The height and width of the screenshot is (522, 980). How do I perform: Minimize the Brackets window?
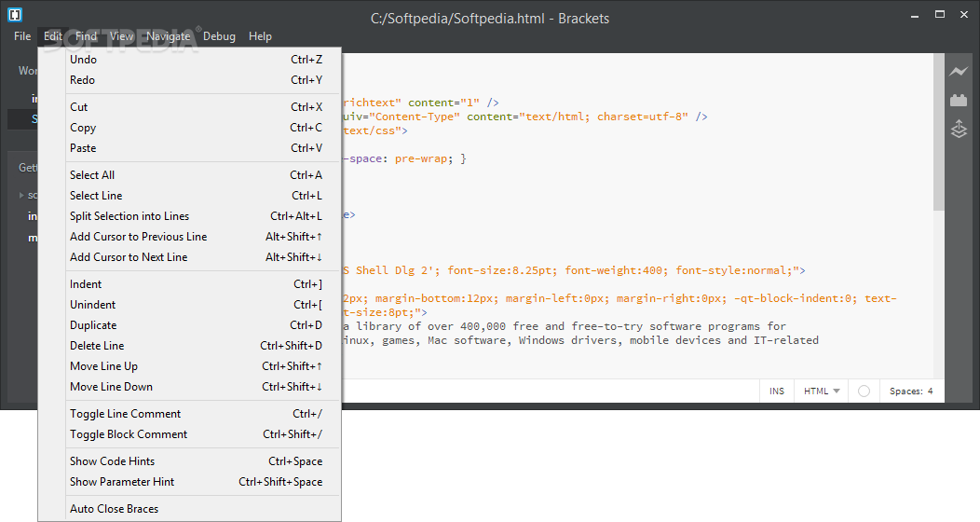click(915, 15)
